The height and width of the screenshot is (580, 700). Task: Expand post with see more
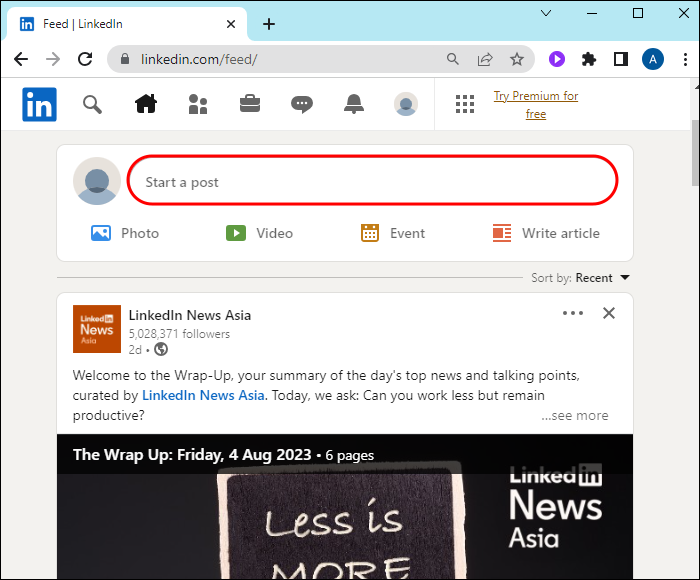tap(575, 415)
